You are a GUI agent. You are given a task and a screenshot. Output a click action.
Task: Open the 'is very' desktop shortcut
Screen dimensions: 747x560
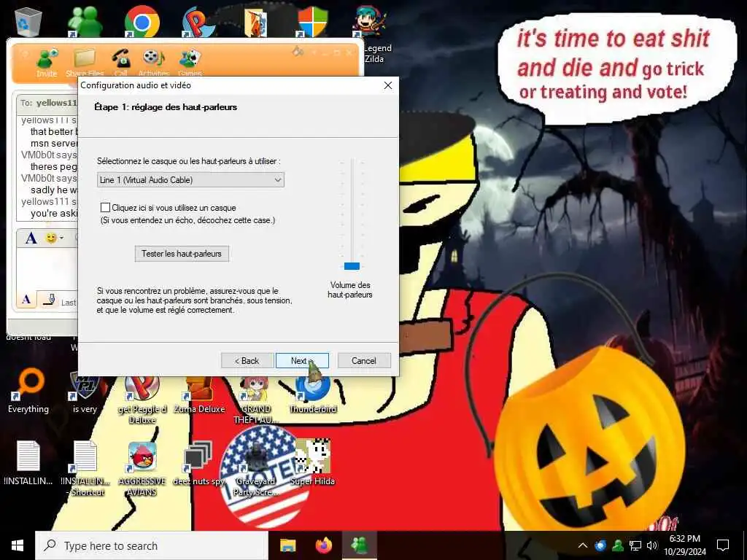[85, 393]
